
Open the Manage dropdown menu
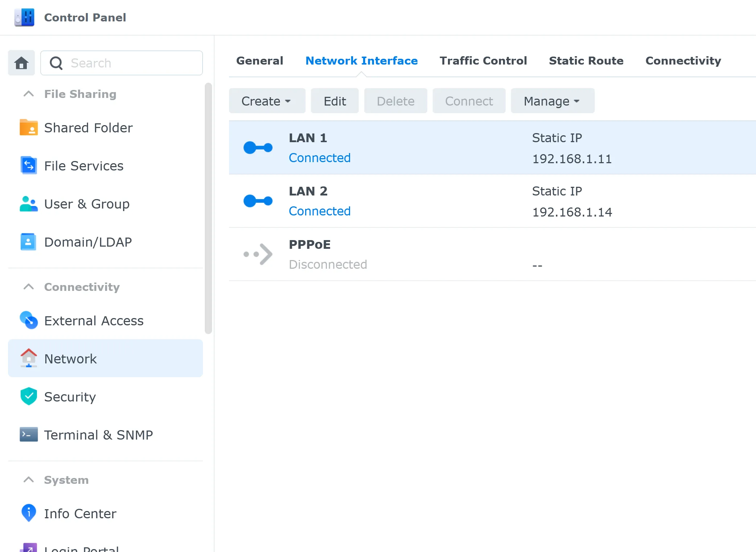click(x=552, y=101)
